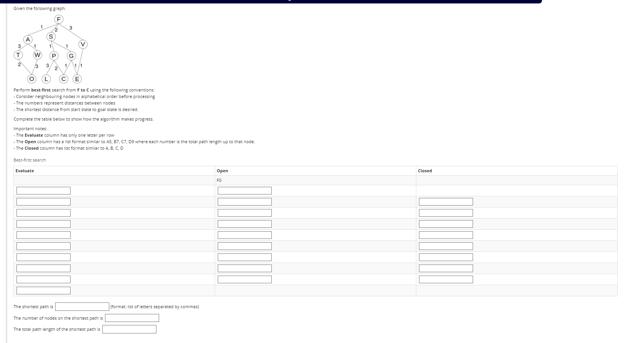Viewport: 644px width, 343px height.
Task: Select graph node W
Action: [37, 55]
